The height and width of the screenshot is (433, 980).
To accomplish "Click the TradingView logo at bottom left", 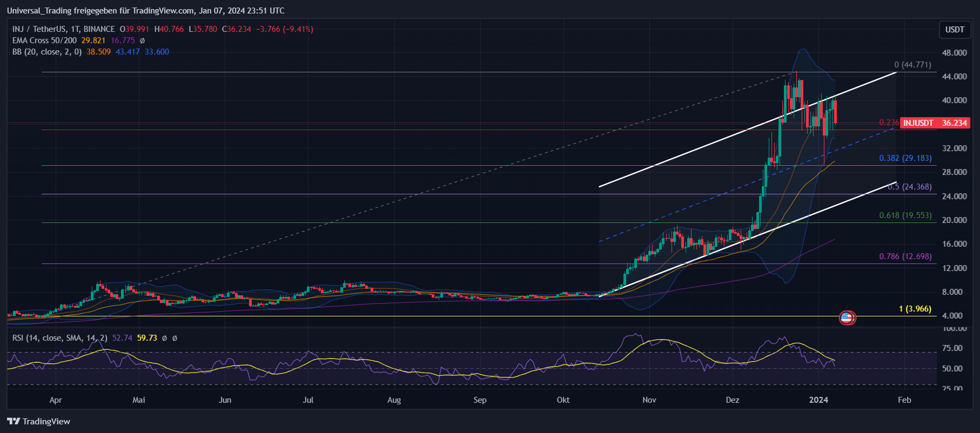I will tap(38, 421).
